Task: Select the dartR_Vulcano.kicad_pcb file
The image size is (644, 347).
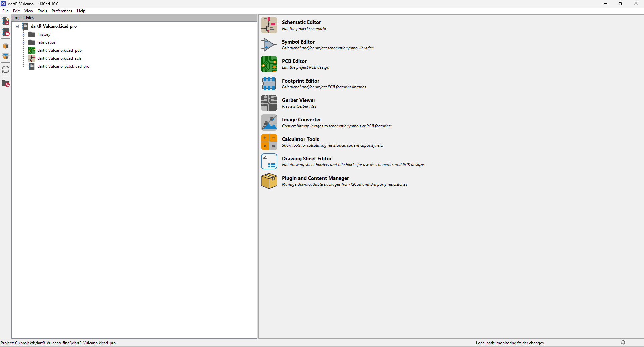Action: click(59, 50)
